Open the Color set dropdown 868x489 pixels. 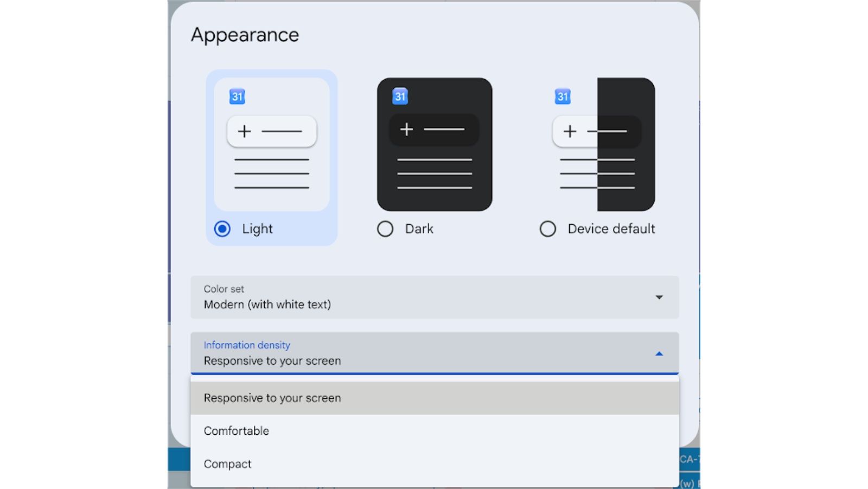[x=435, y=297]
